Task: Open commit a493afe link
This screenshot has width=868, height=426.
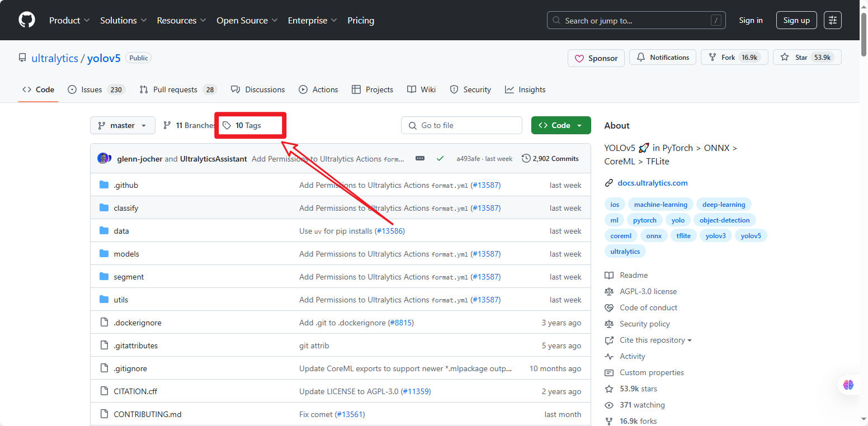Action: [x=469, y=159]
